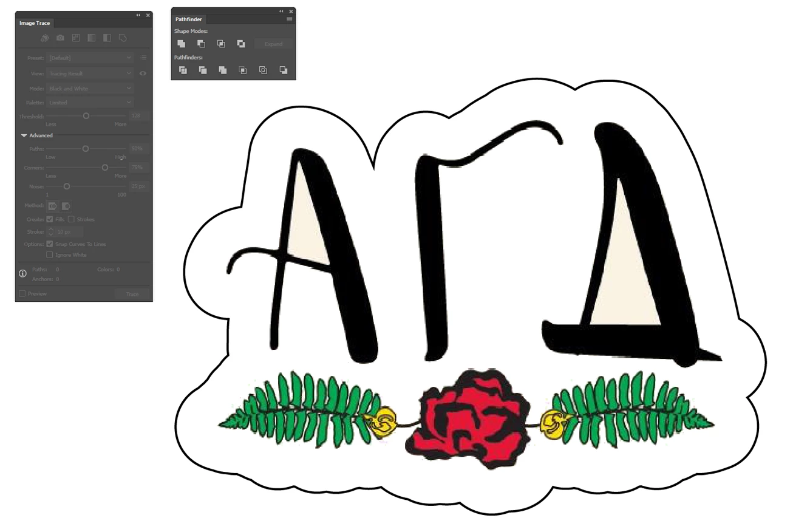This screenshot has height=532, width=793.
Task: Click the Intersect shape mode icon
Action: (221, 44)
